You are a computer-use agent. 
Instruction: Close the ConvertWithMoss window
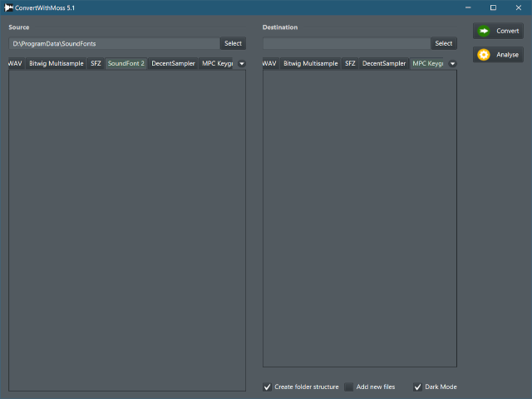[x=519, y=7]
